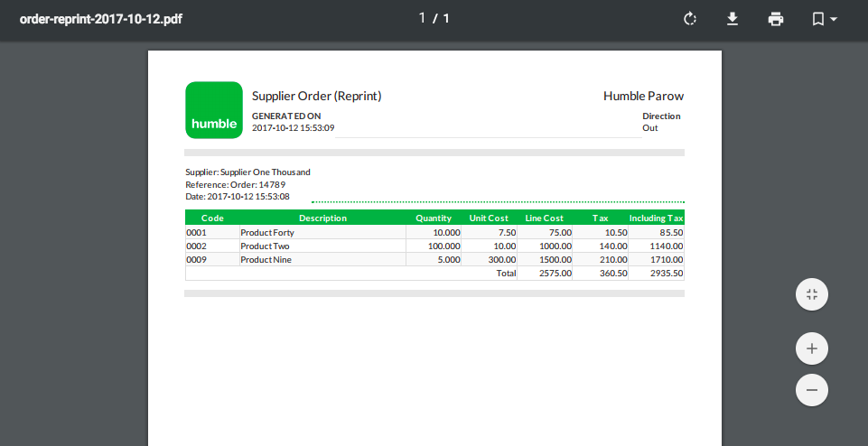The height and width of the screenshot is (446, 868).
Task: Click the Total row label
Action: click(x=506, y=274)
